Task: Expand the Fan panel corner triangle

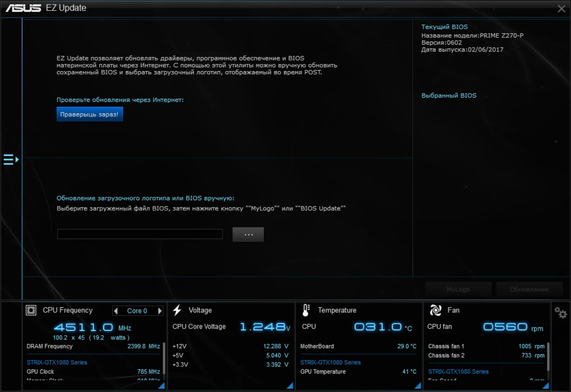Action: pos(546,386)
